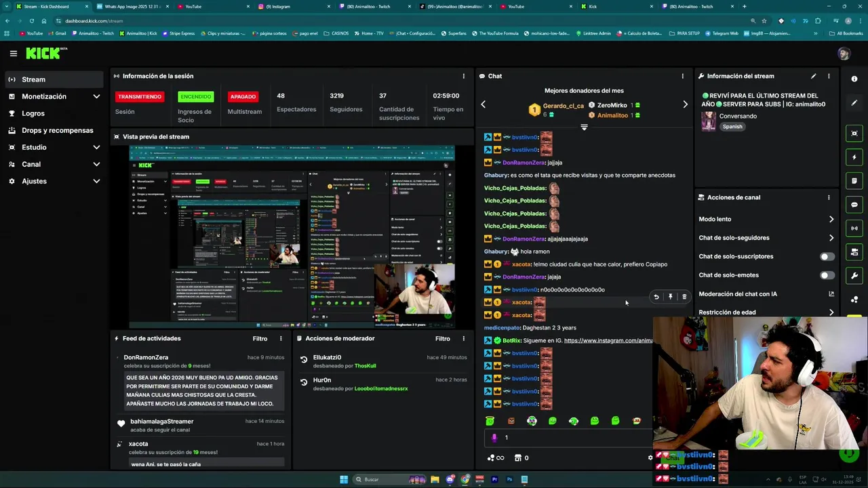Image resolution: width=868 pixels, height=488 pixels.
Task: Toggle the wrench widget icon in right toolbar
Action: [x=854, y=276]
